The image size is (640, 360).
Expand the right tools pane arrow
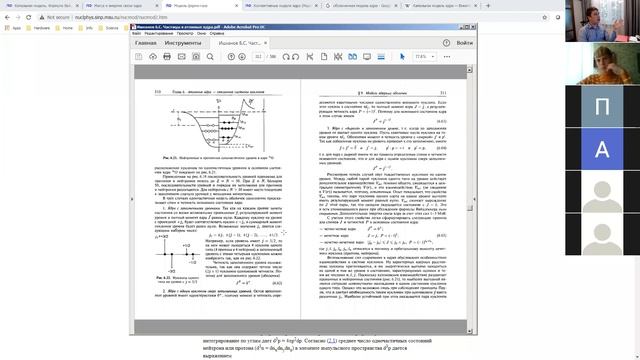pos(474,199)
